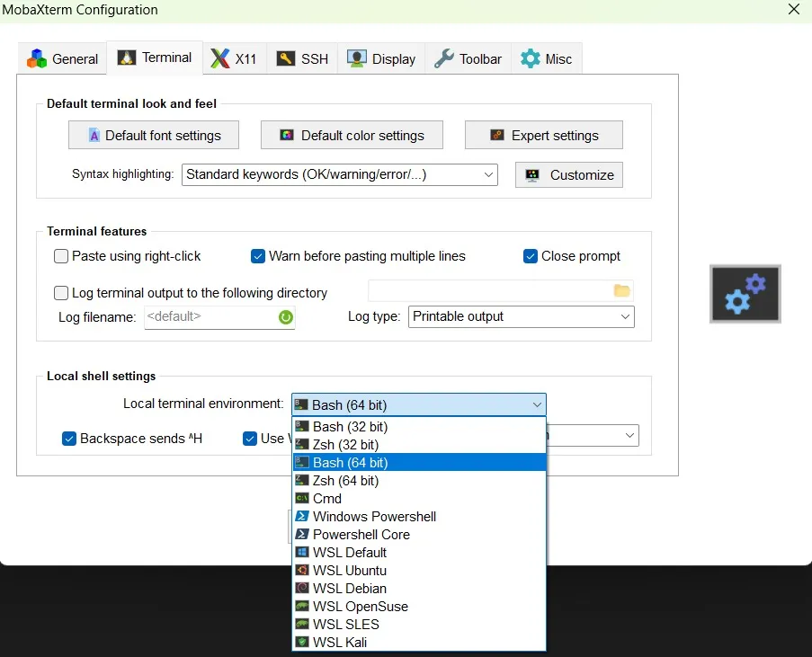Switch to the SSH tab
Image resolution: width=812 pixels, height=657 pixels.
pyautogui.click(x=302, y=58)
